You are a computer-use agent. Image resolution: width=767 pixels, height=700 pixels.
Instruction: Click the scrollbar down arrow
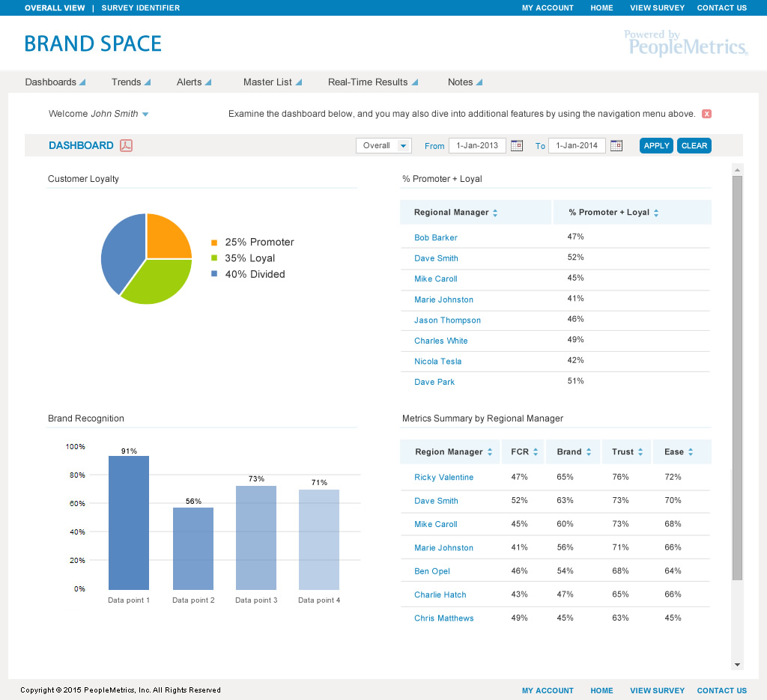[x=737, y=665]
